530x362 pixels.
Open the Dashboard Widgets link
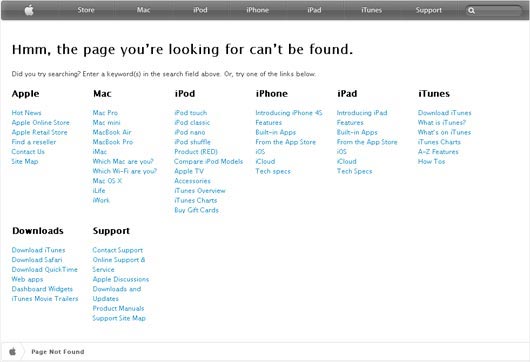point(42,289)
